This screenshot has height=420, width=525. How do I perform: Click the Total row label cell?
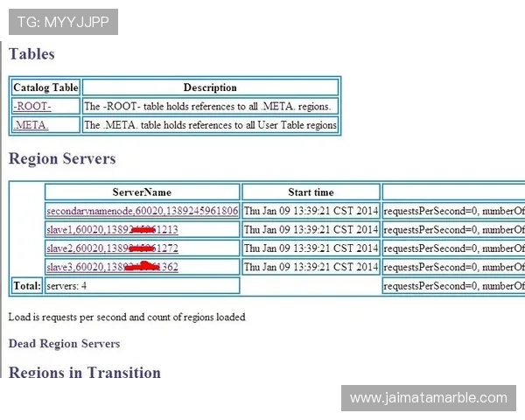(x=27, y=286)
